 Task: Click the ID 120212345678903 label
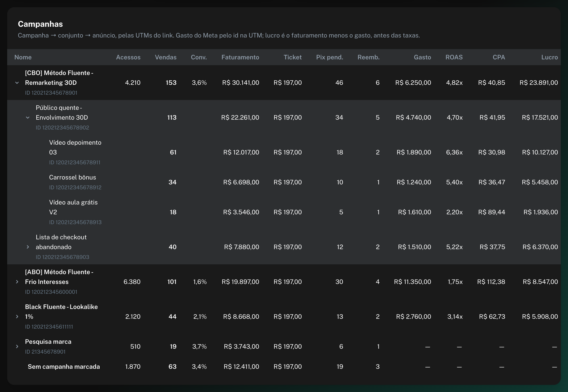pyautogui.click(x=62, y=257)
